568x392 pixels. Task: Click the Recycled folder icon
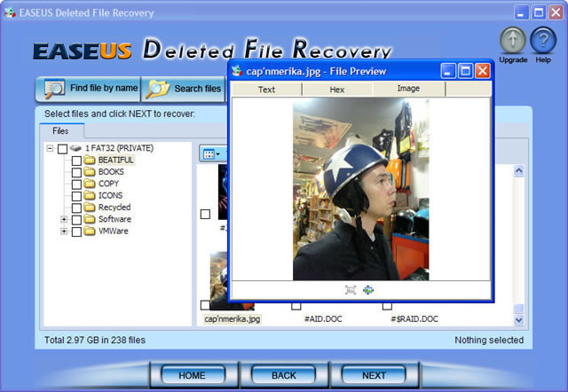(x=89, y=208)
